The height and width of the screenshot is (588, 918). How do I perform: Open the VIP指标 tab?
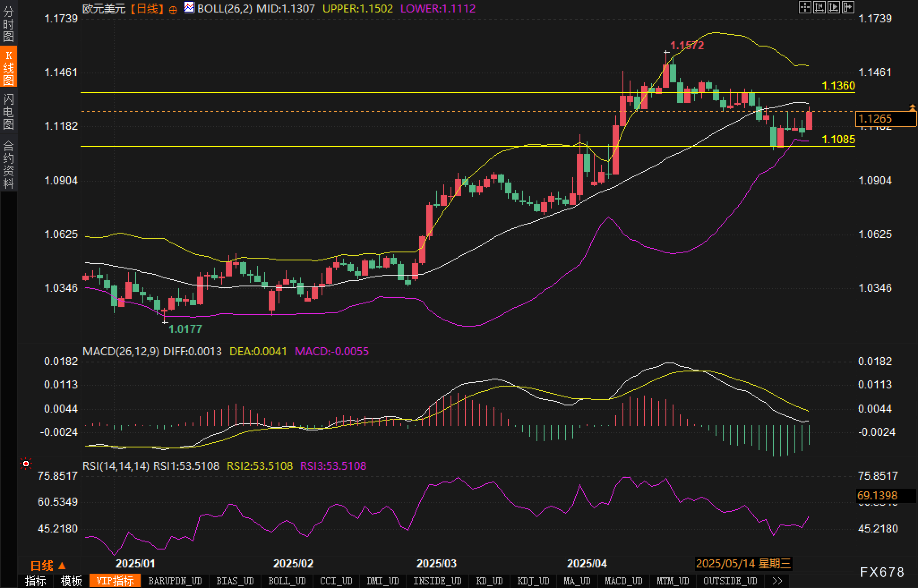[115, 581]
